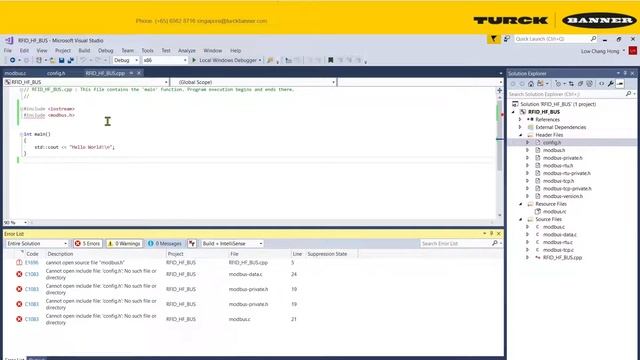Open the Entire Solution scope dropdown
The height and width of the screenshot is (360, 640).
click(x=37, y=244)
